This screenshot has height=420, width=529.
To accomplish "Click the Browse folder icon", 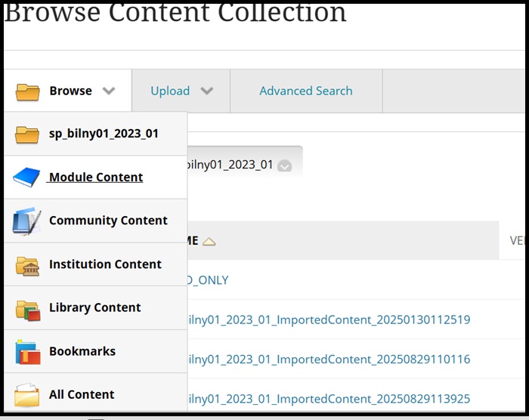I will [28, 91].
